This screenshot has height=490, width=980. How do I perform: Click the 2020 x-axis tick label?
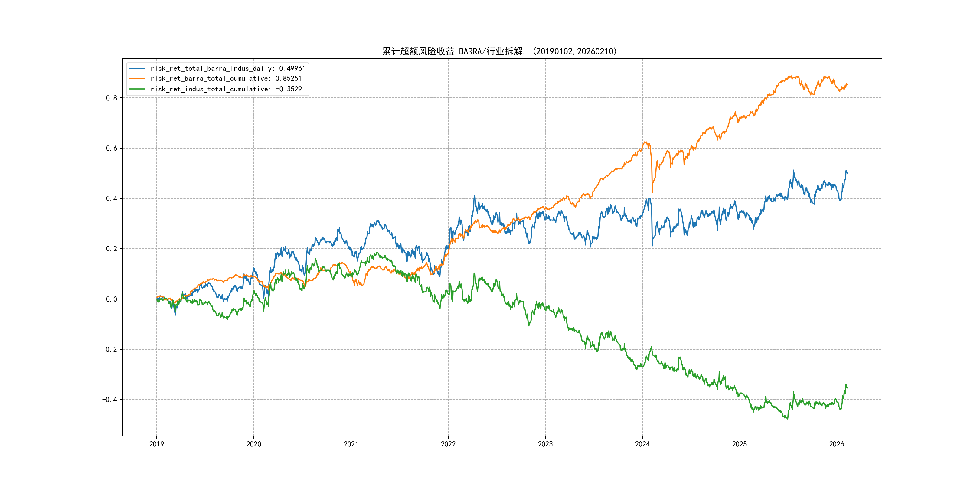254,444
